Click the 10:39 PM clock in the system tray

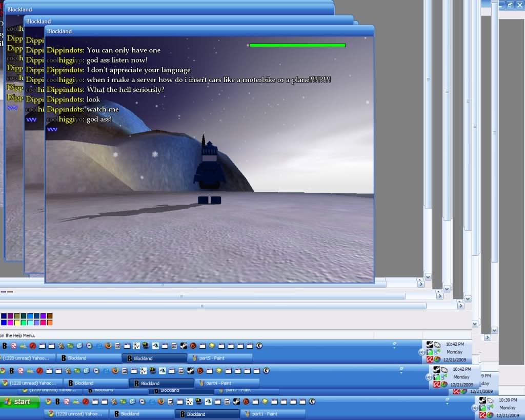click(x=508, y=400)
